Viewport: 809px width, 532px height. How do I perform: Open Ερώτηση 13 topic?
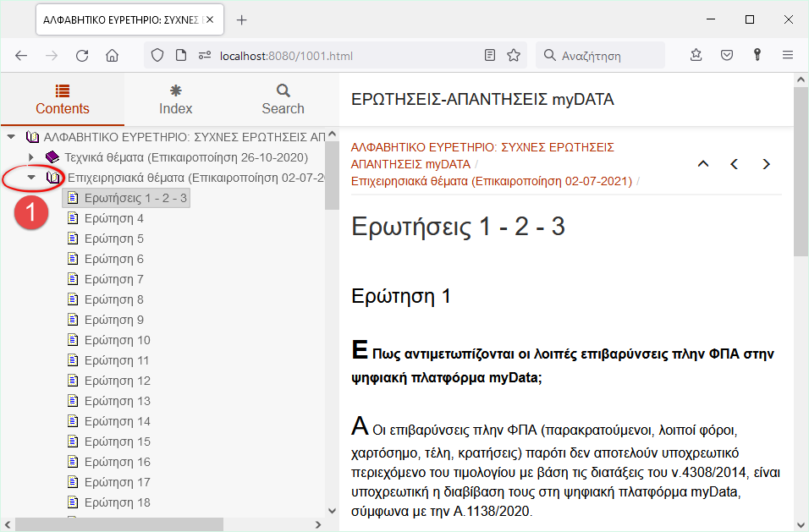pos(118,401)
